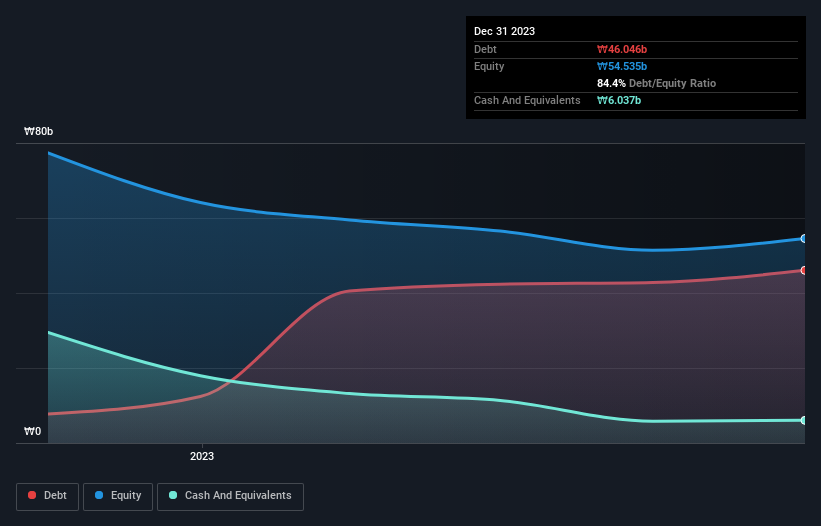Click the teal Cash legend dot

pos(173,495)
